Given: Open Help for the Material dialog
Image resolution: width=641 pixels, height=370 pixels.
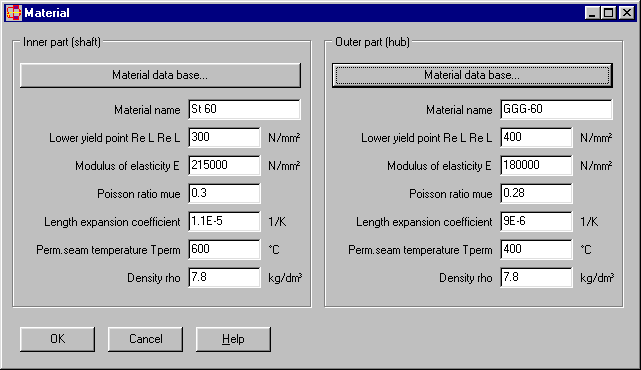Looking at the screenshot, I should pos(233,339).
